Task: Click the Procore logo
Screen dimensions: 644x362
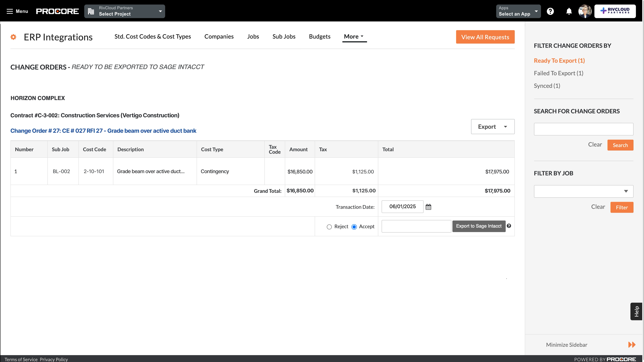Action: tap(58, 11)
